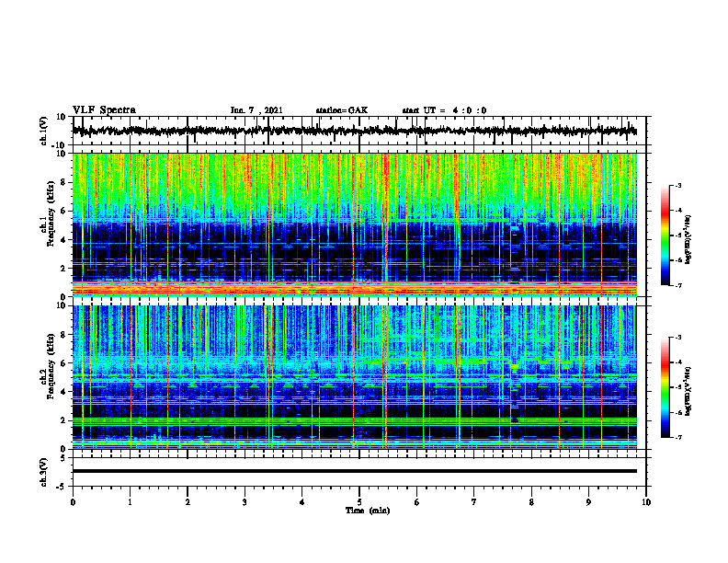Click time-axis tick label "0"
This screenshot has width=728, height=563.
tap(73, 502)
